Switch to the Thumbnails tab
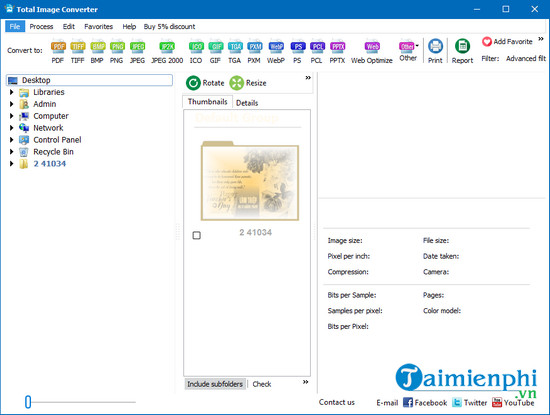This screenshot has width=550, height=415. [208, 102]
